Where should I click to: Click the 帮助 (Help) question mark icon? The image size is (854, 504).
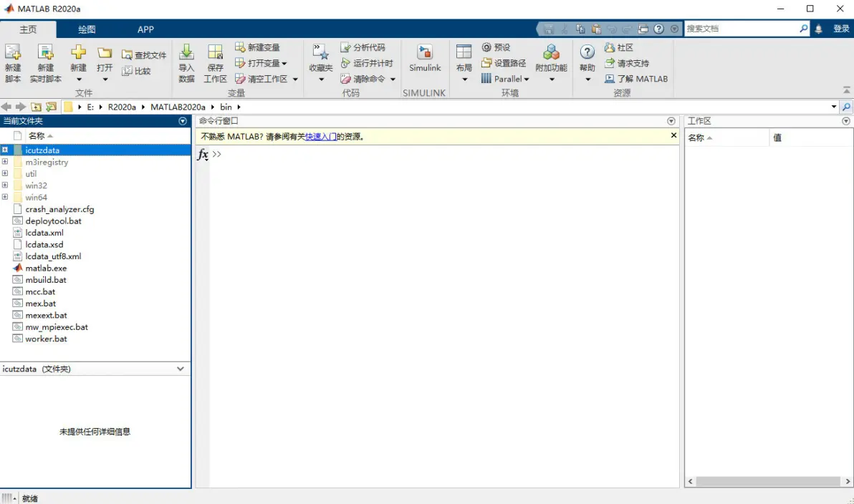point(587,52)
